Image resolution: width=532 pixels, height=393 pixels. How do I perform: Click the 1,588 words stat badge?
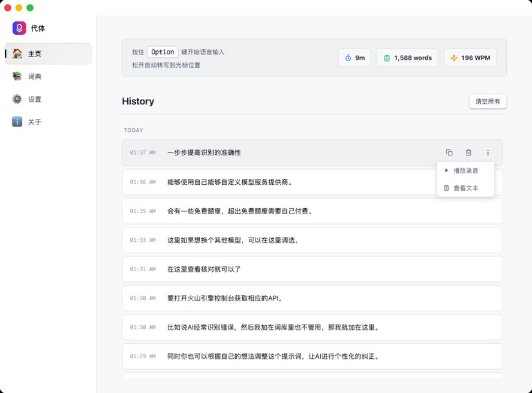(x=407, y=58)
